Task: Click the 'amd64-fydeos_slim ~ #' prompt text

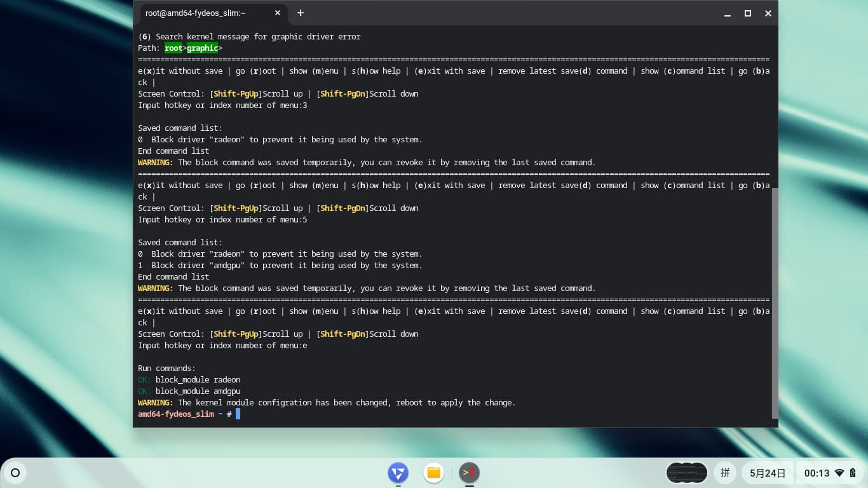Action: tap(185, 414)
